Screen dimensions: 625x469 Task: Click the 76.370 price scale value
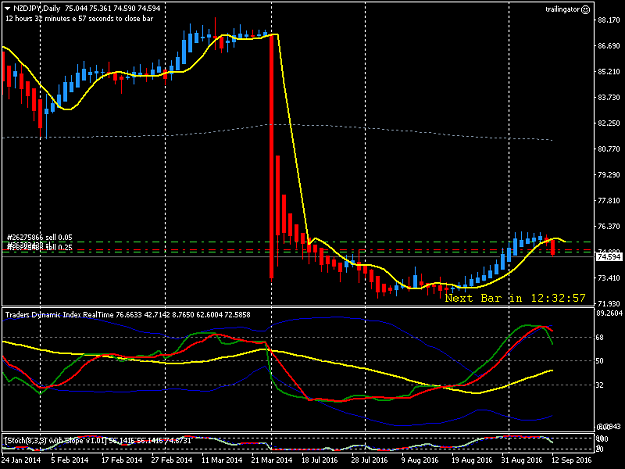tap(609, 226)
